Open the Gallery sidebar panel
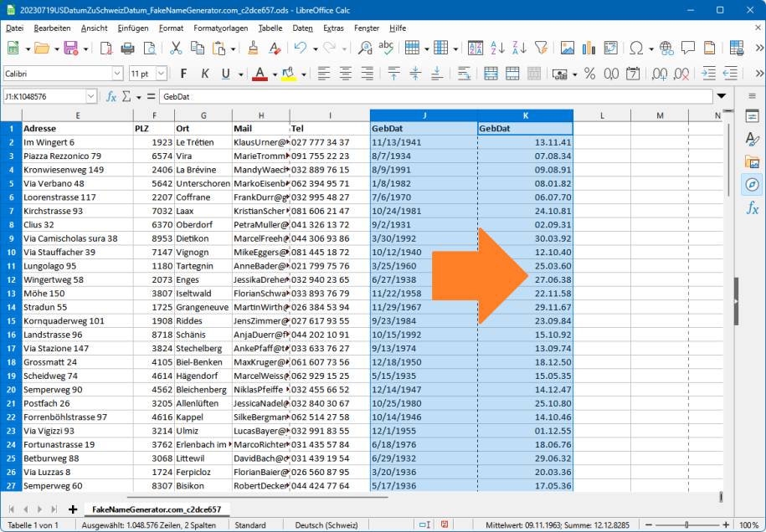Image resolution: width=766 pixels, height=532 pixels. pyautogui.click(x=753, y=161)
